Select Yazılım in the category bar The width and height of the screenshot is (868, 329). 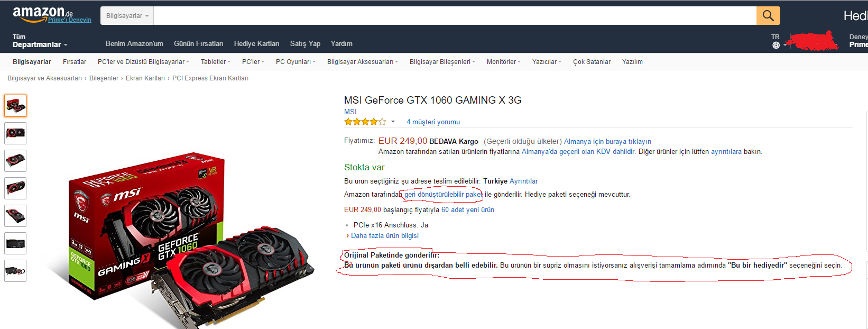[x=632, y=62]
